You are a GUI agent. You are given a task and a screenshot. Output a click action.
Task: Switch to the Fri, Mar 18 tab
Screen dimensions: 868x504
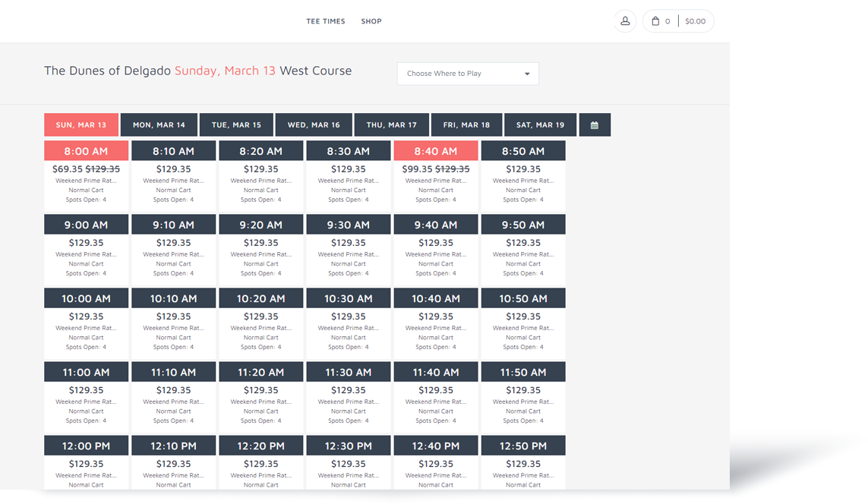click(467, 125)
